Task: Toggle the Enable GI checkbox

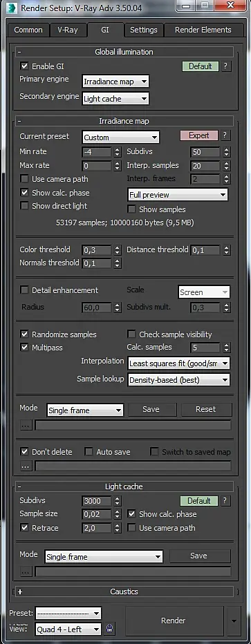Action: click(x=25, y=66)
